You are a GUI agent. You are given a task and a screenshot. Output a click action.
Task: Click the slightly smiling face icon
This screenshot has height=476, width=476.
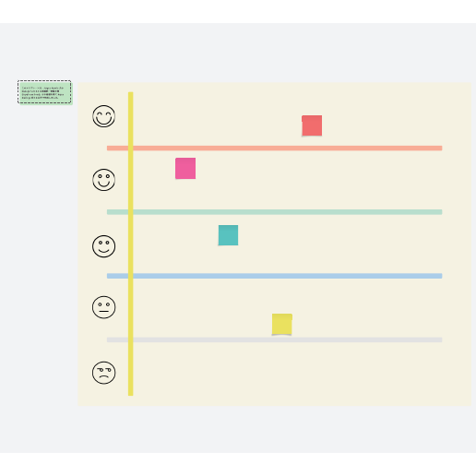coord(103,246)
